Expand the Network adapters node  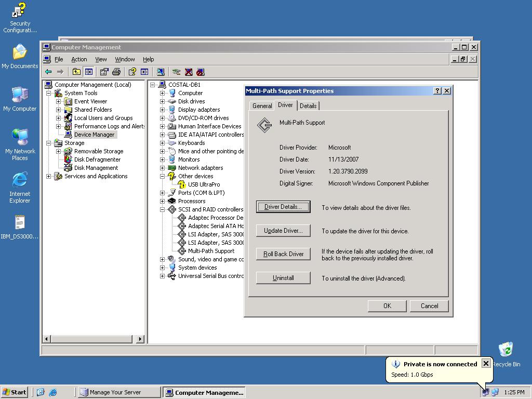tap(162, 168)
